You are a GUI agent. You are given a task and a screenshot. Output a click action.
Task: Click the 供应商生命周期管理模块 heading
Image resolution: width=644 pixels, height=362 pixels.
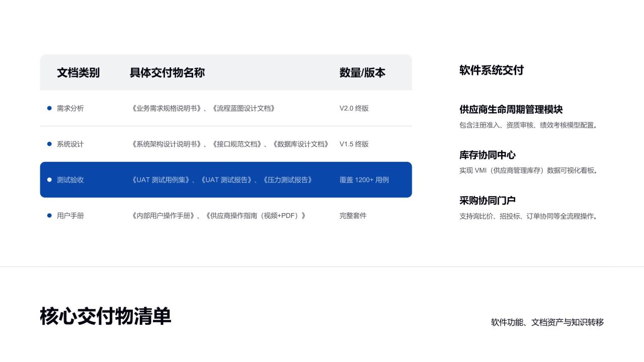coord(511,109)
